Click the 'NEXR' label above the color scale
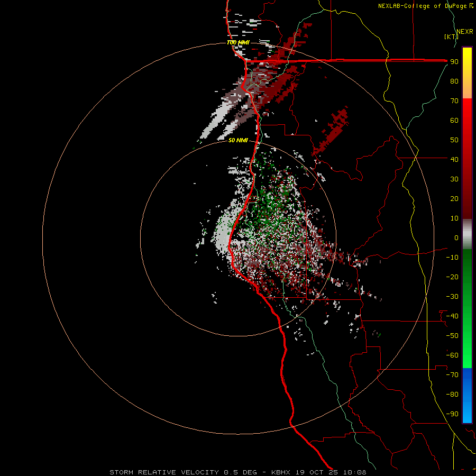Image resolution: width=476 pixels, height=476 pixels. (465, 32)
